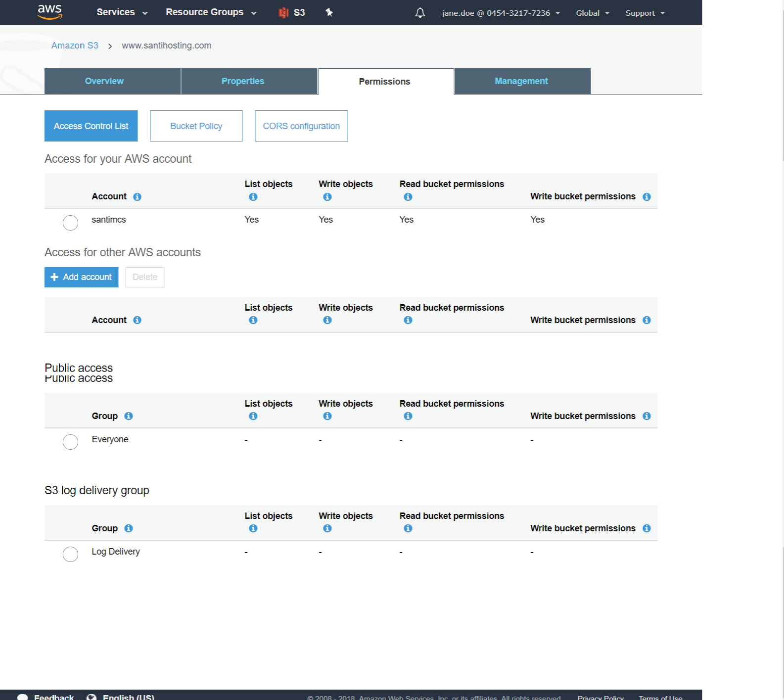Select the Everyone group radio button
The image size is (784, 700).
coord(70,442)
